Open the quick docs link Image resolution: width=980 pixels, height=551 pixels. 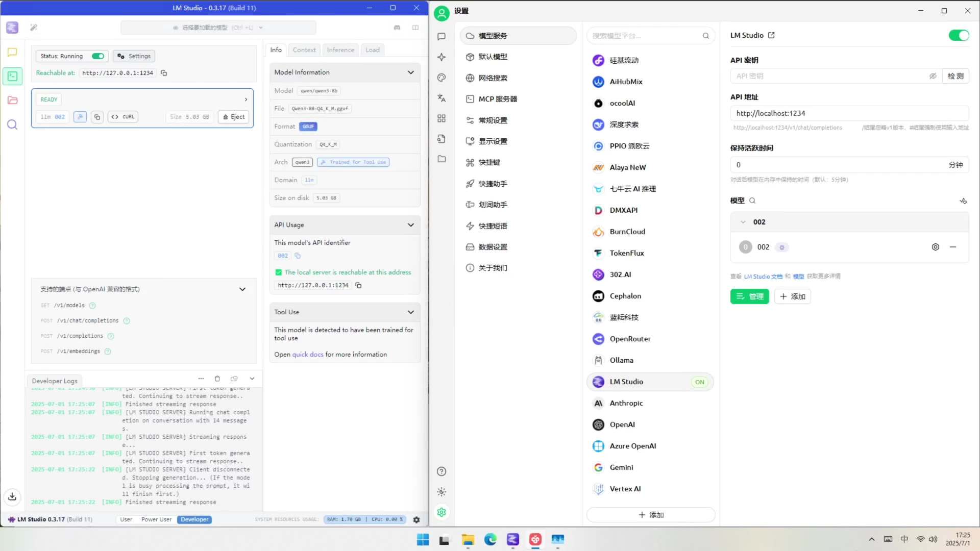point(308,355)
